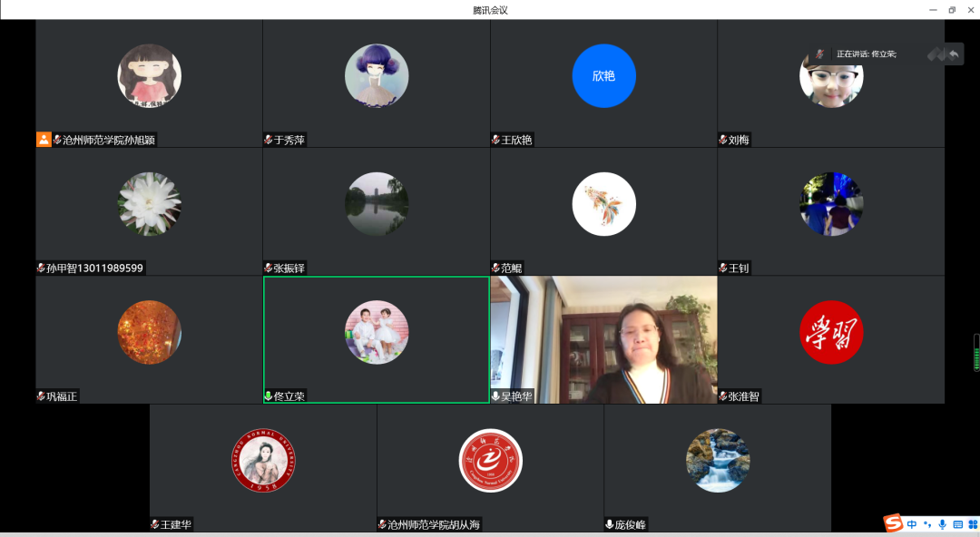Click the volume level bar at right edge
Viewport: 980px width, 537px height.
[976, 353]
